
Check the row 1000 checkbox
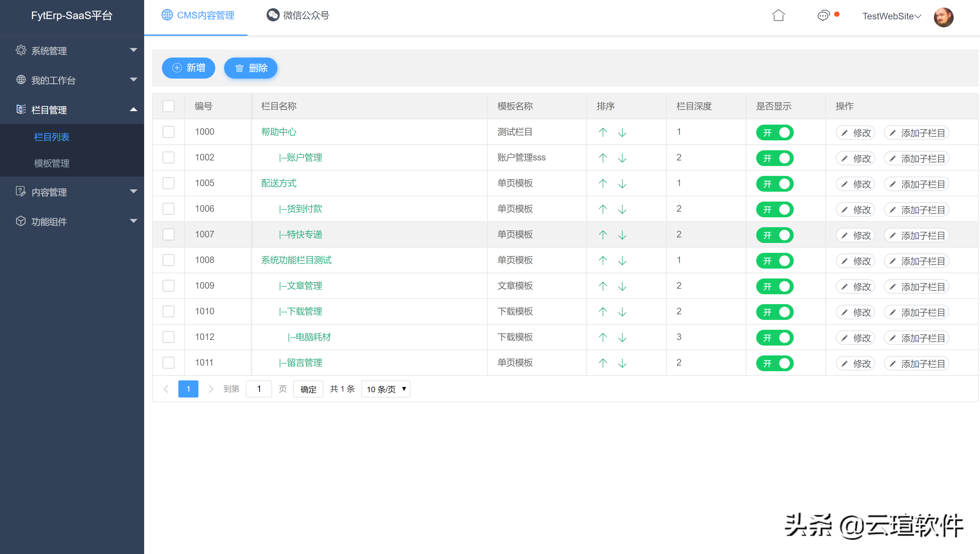(x=168, y=132)
